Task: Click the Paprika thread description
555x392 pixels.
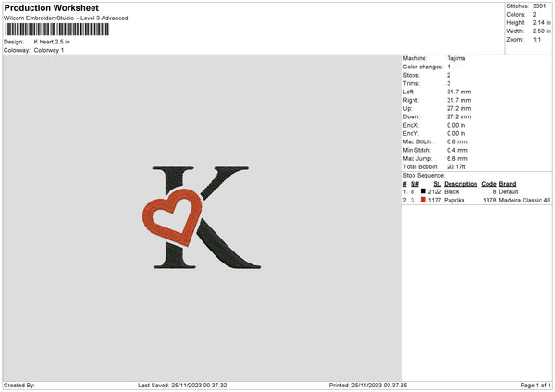Action: point(454,201)
